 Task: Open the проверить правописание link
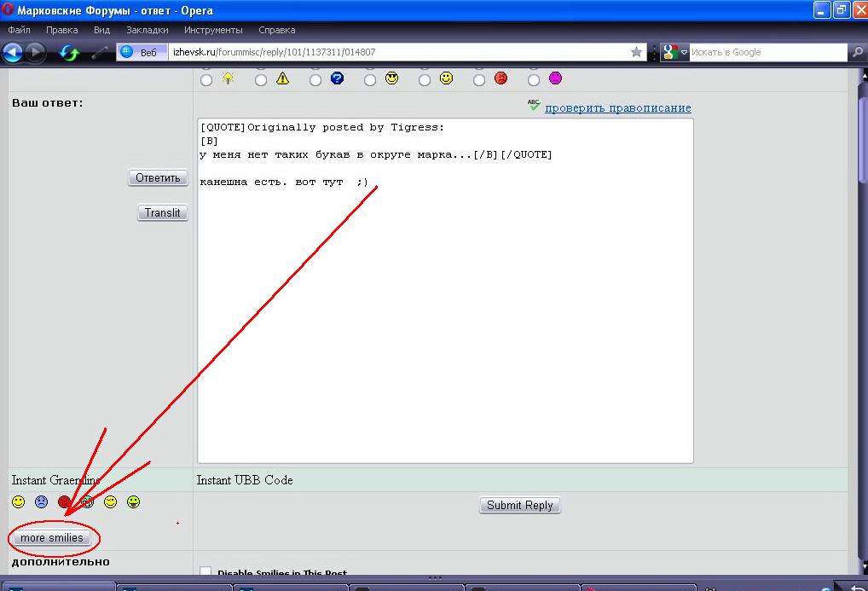coord(618,108)
